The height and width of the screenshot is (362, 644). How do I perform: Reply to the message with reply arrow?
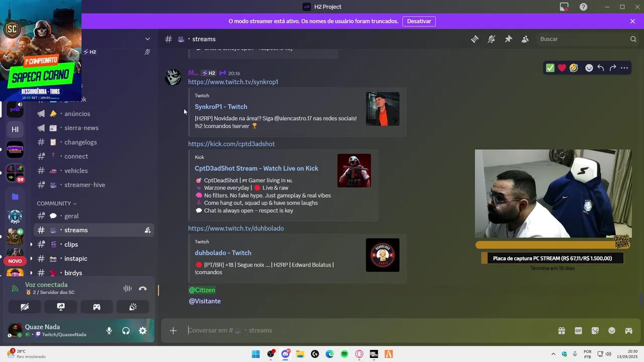coord(601,68)
